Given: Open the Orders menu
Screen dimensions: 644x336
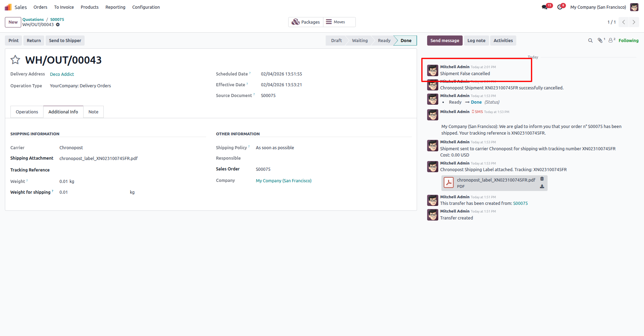Looking at the screenshot, I should 40,7.
